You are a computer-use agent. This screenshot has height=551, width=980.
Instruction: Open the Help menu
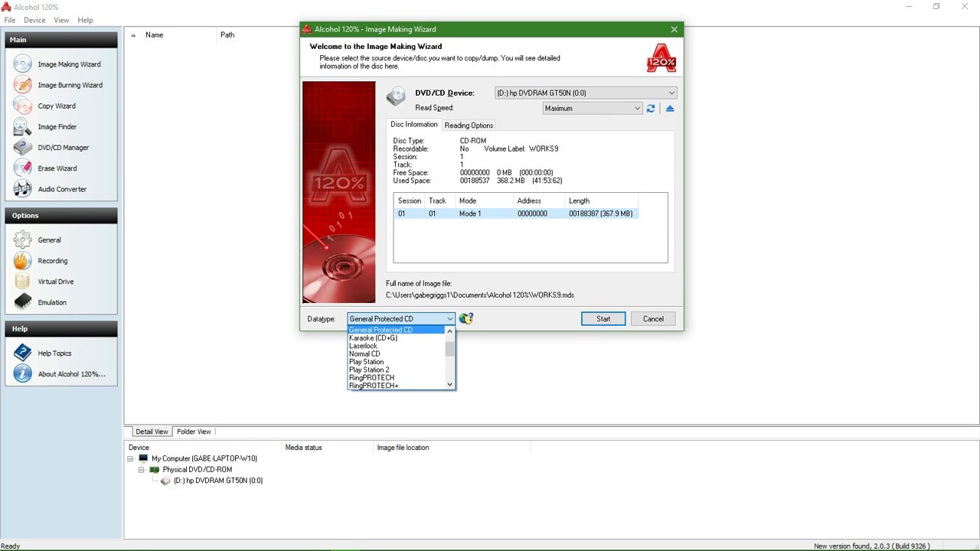[85, 20]
